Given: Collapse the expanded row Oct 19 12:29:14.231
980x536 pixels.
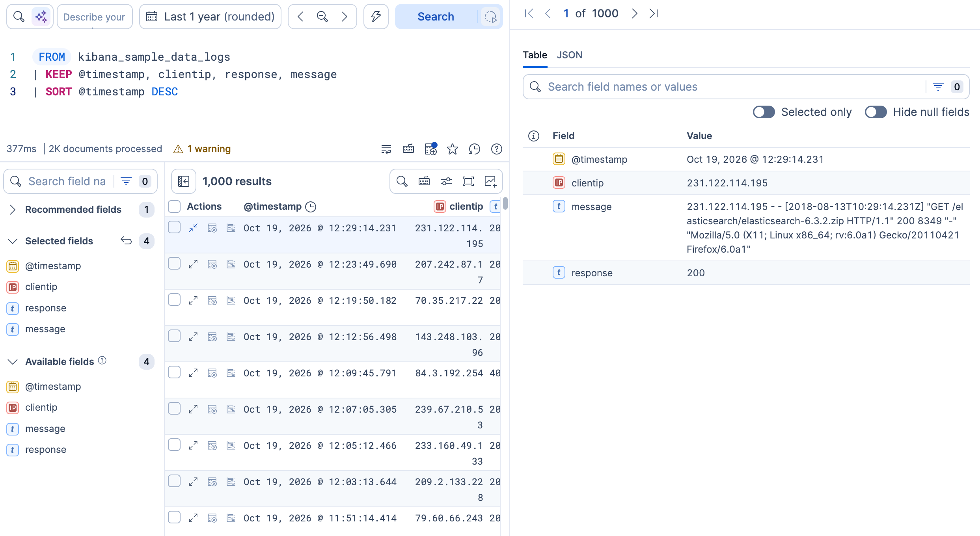Looking at the screenshot, I should click(x=193, y=228).
